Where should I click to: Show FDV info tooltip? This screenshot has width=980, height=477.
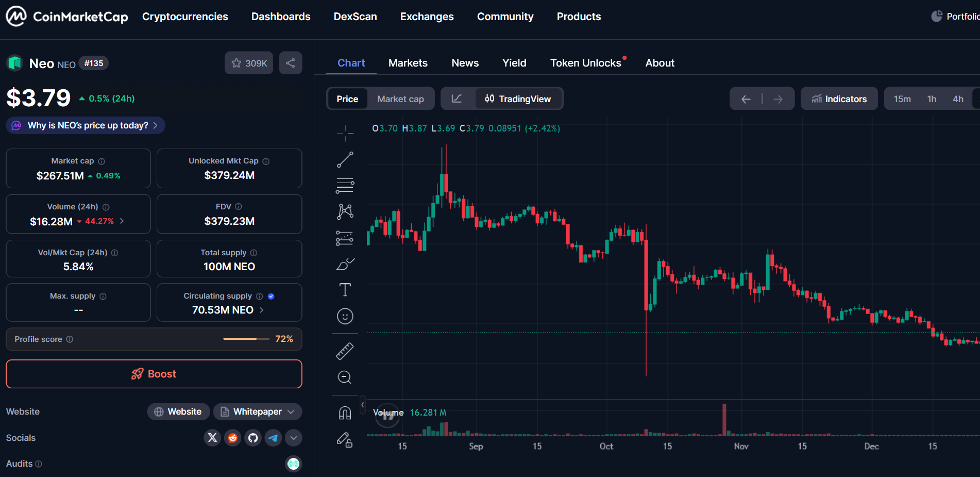[x=239, y=206]
